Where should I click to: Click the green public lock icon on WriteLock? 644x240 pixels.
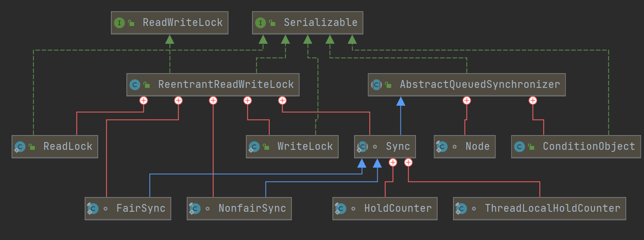tap(266, 147)
